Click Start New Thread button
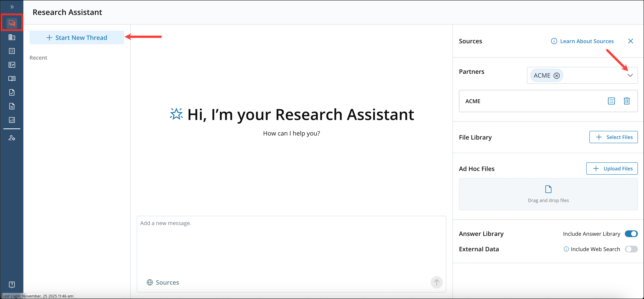Image resolution: width=644 pixels, height=299 pixels. click(77, 38)
